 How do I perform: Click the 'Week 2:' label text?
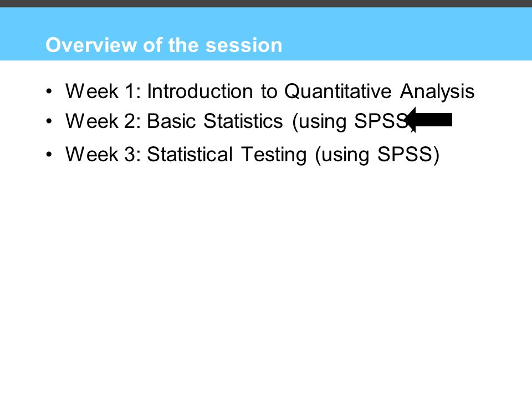[103, 121]
